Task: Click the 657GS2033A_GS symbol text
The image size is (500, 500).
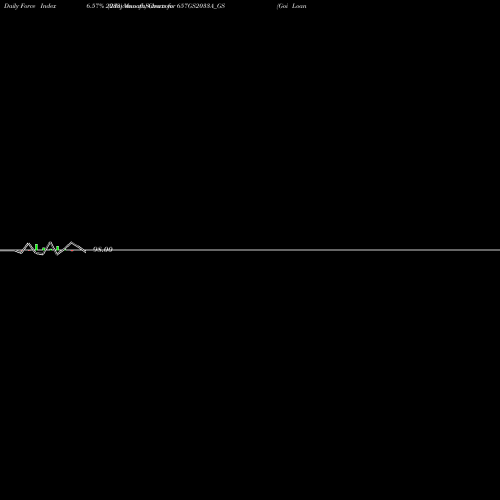Action: (201, 6)
